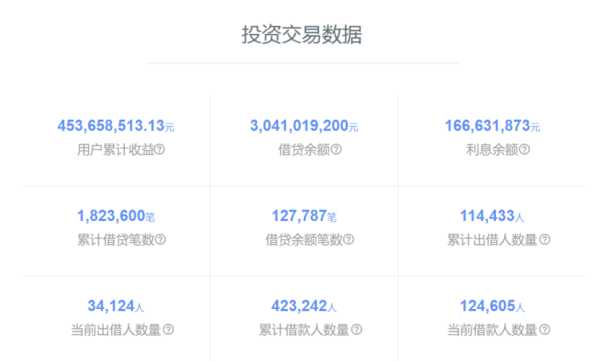This screenshot has width=600, height=361.
Task: Click the 124,605人 current borrowers value
Action: coord(492,306)
